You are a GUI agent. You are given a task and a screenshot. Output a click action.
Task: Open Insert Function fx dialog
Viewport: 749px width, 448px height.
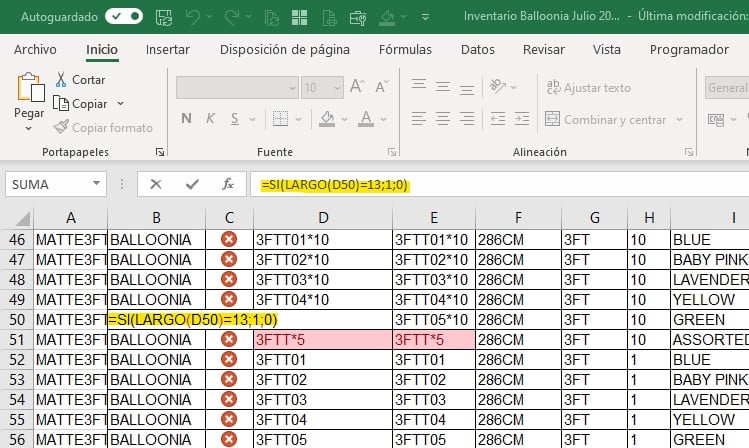[228, 184]
